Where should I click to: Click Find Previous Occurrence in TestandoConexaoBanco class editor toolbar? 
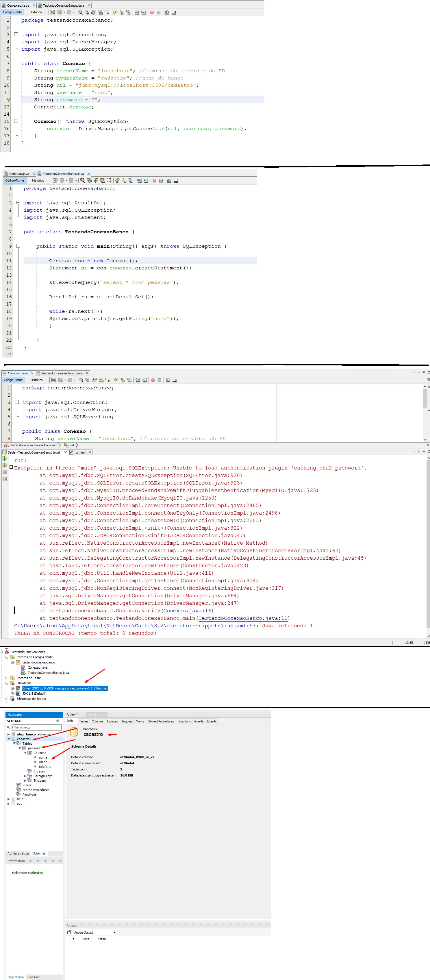coord(89,181)
